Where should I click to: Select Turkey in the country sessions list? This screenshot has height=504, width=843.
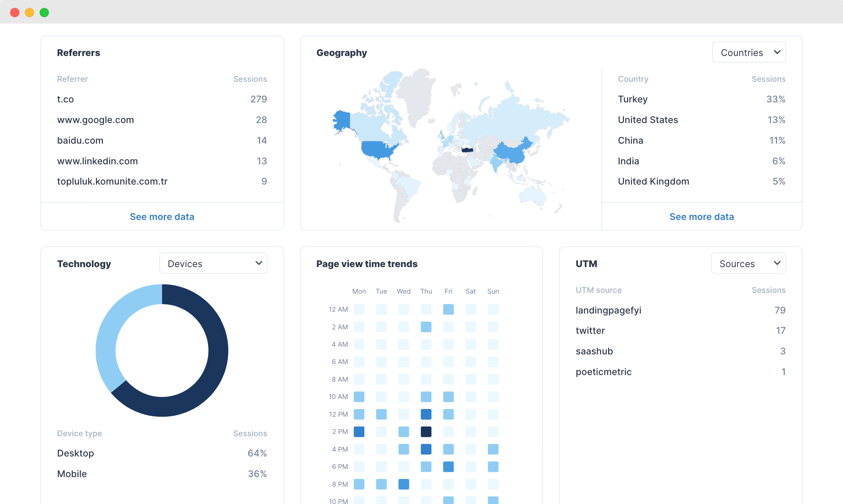pyautogui.click(x=632, y=99)
